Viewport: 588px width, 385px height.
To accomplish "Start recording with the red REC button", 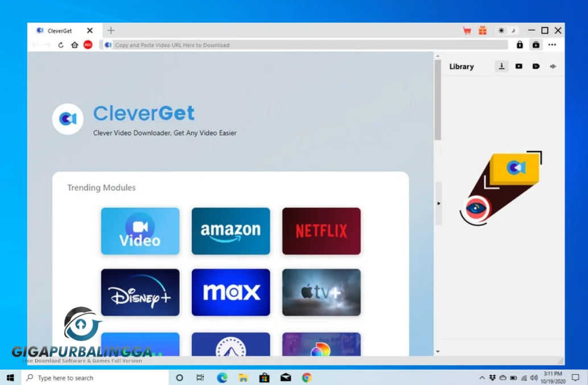I will click(88, 44).
